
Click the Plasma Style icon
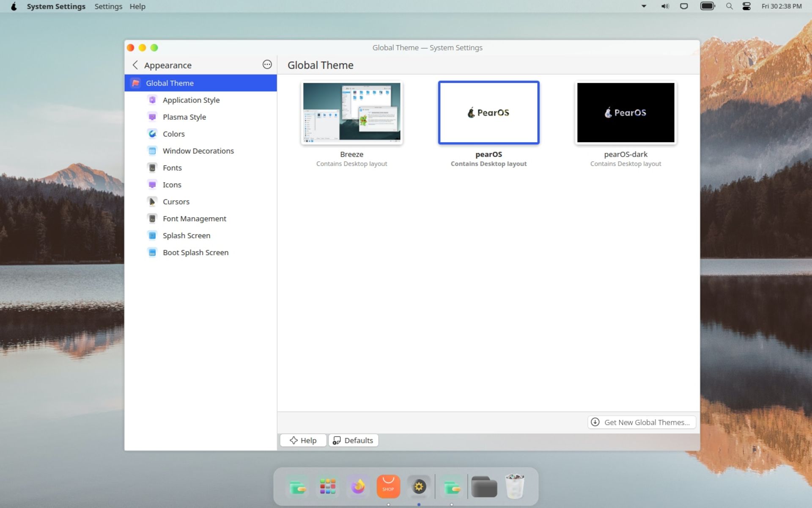[x=152, y=117]
